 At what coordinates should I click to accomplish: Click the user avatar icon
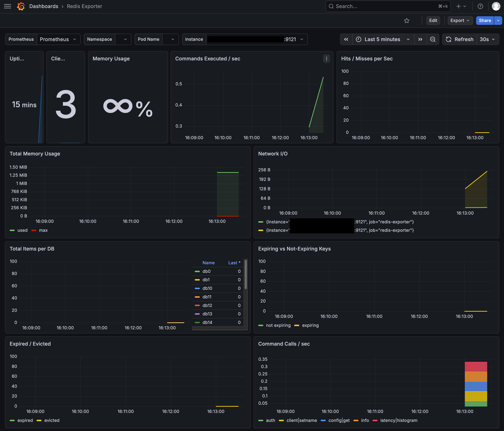coord(496,6)
